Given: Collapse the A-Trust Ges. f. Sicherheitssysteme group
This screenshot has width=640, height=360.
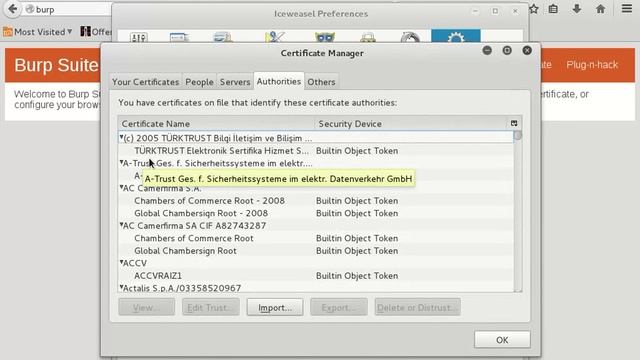Looking at the screenshot, I should [x=121, y=162].
